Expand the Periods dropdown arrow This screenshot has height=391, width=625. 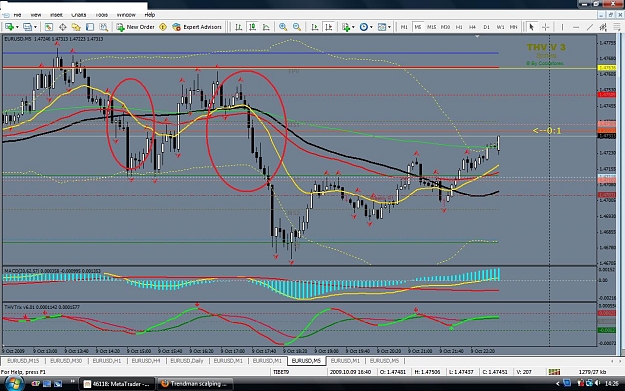click(371, 27)
